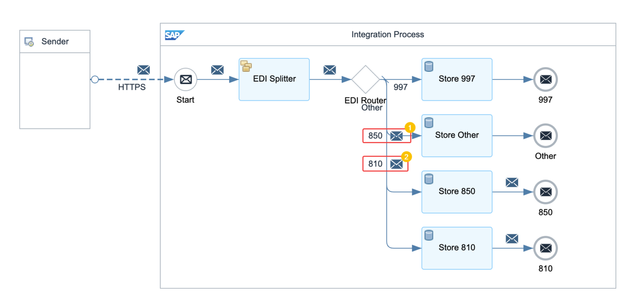Click the envelope icon after the EDI Splitter
This screenshot has height=308, width=644.
330,70
